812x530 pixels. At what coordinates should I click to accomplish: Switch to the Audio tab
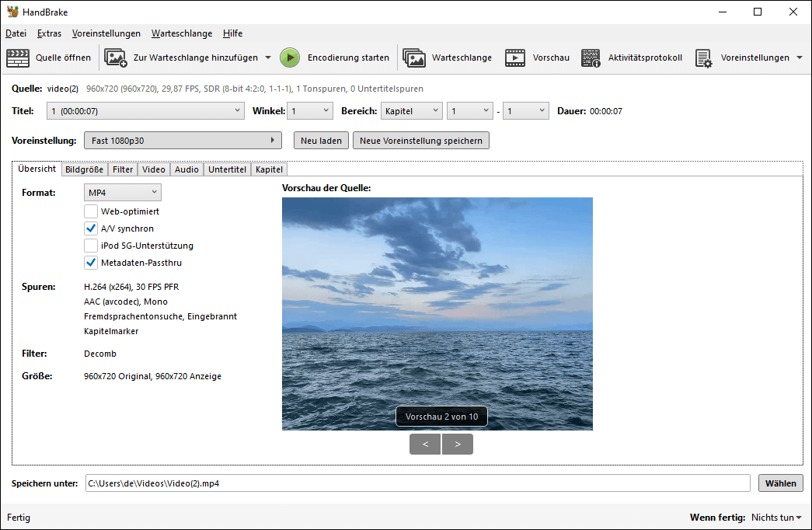click(x=186, y=169)
